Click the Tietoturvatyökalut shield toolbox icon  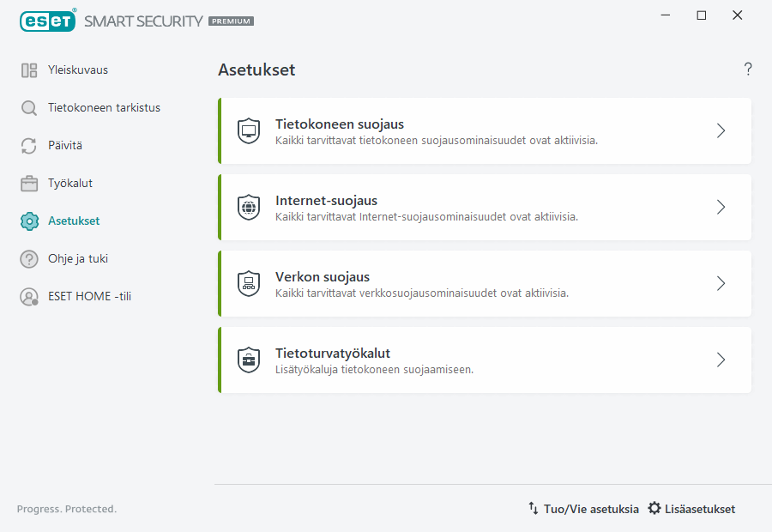249,360
